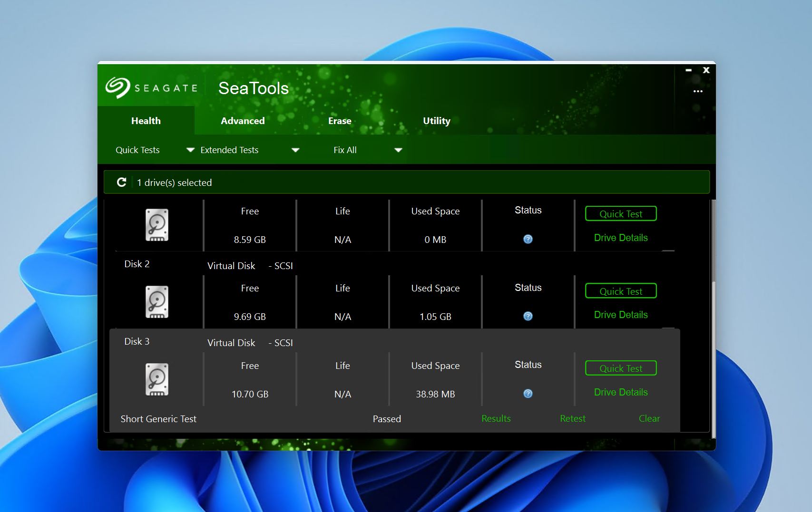
Task: Click Disk 3 status question mark icon
Action: point(528,394)
